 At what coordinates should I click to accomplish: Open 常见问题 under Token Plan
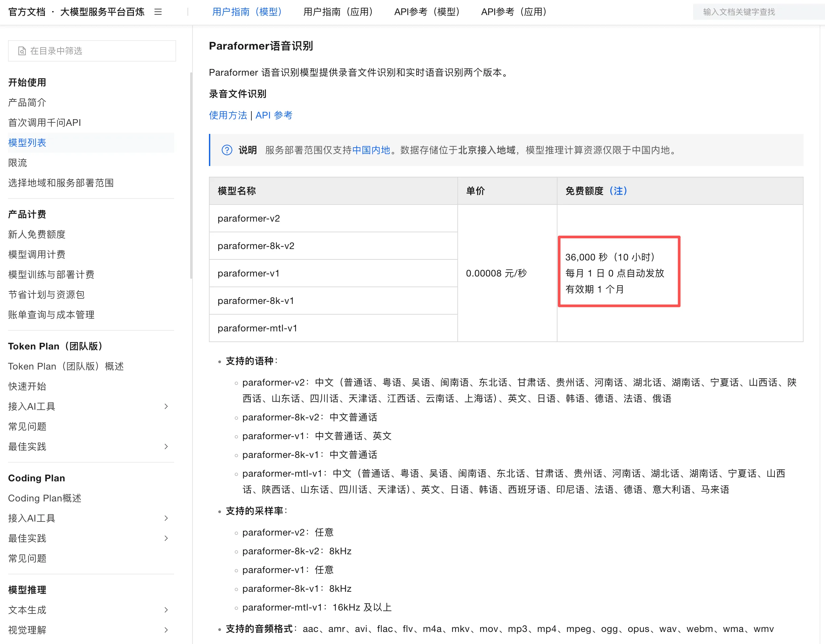[27, 426]
